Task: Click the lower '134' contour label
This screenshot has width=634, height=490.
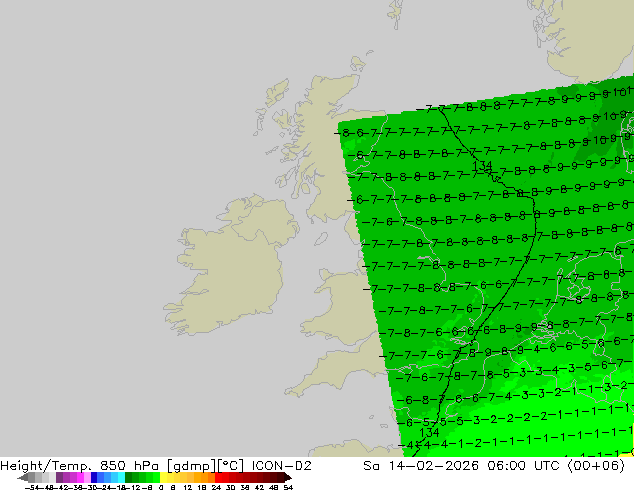Action: 429,433
